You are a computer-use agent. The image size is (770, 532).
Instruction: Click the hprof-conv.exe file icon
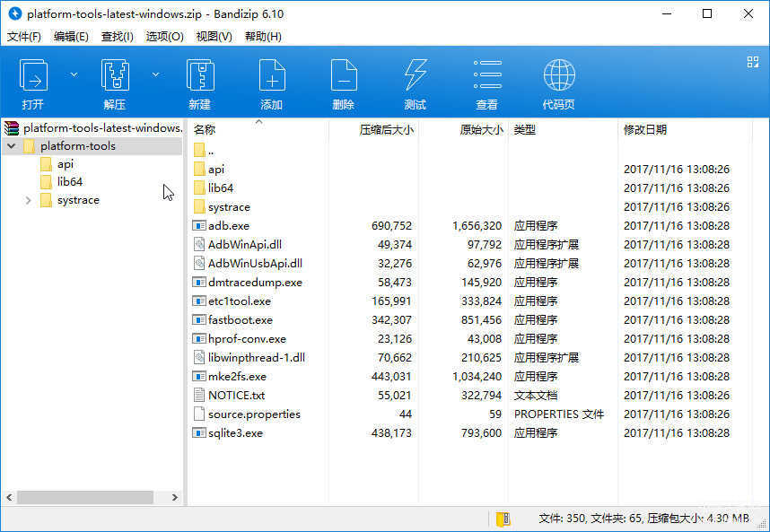(x=199, y=338)
